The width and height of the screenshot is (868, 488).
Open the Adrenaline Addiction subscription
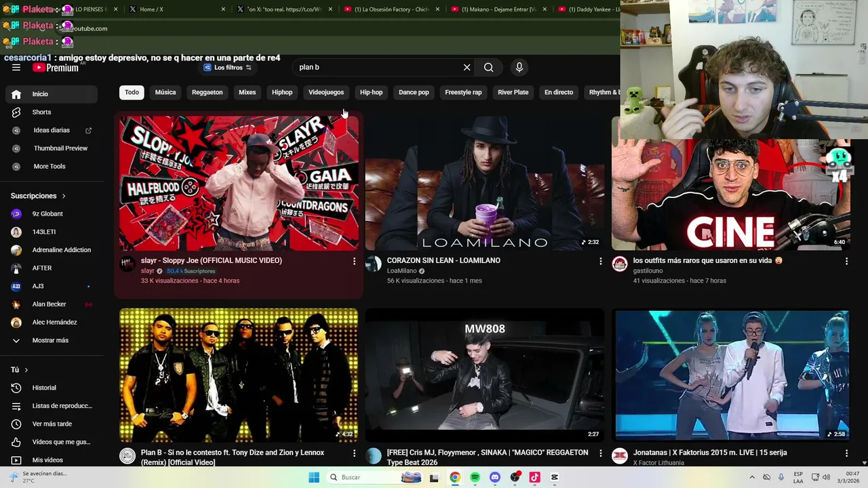[x=52, y=250]
